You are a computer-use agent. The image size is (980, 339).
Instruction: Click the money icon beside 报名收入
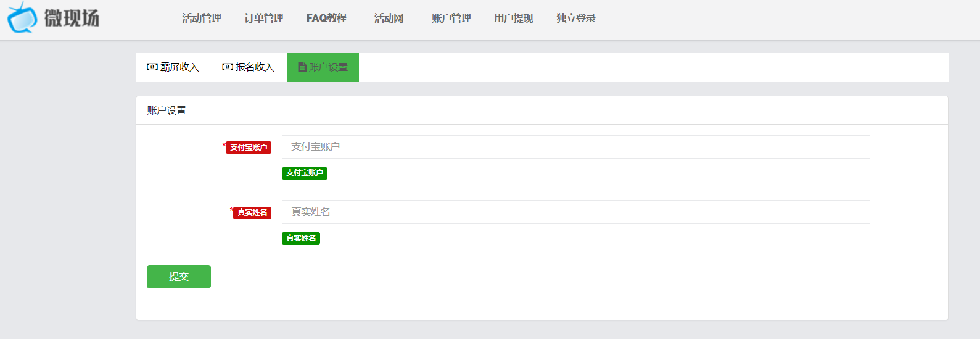pos(228,67)
